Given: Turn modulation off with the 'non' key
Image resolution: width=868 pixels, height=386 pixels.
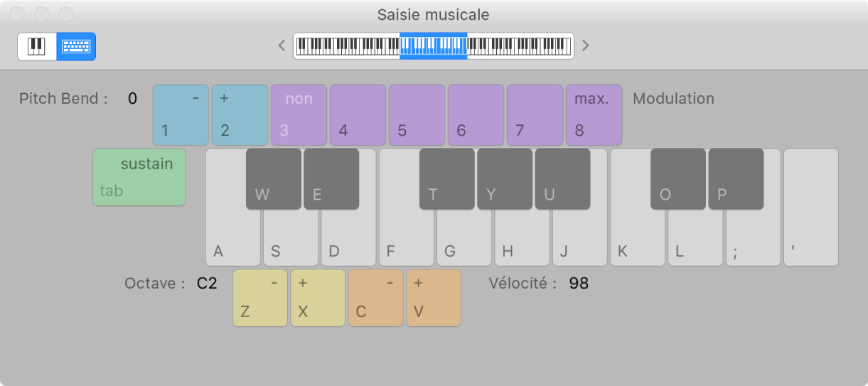Looking at the screenshot, I should 299,114.
